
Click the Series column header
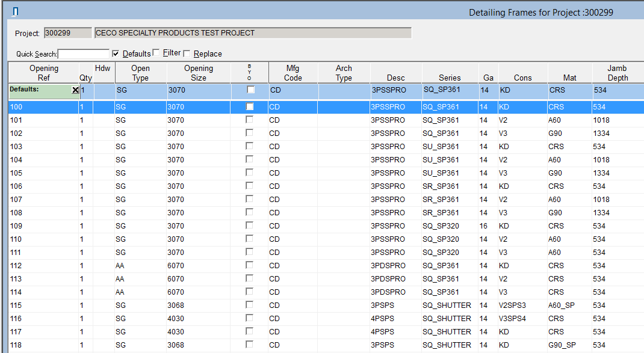pos(450,78)
